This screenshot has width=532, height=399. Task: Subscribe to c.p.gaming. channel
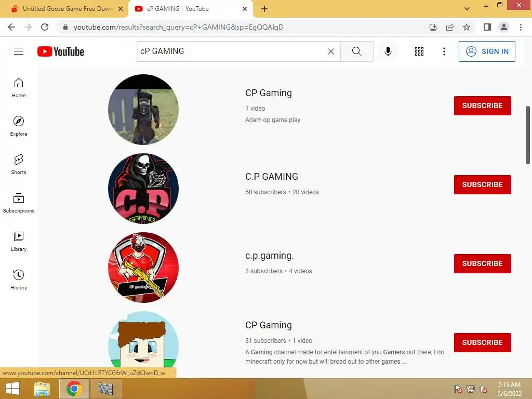tap(483, 263)
